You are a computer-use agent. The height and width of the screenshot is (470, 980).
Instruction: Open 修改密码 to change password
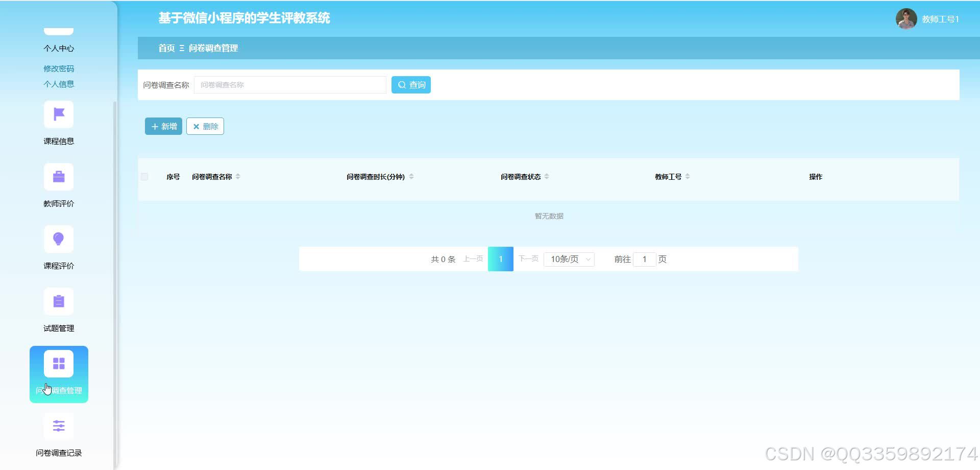click(x=58, y=68)
